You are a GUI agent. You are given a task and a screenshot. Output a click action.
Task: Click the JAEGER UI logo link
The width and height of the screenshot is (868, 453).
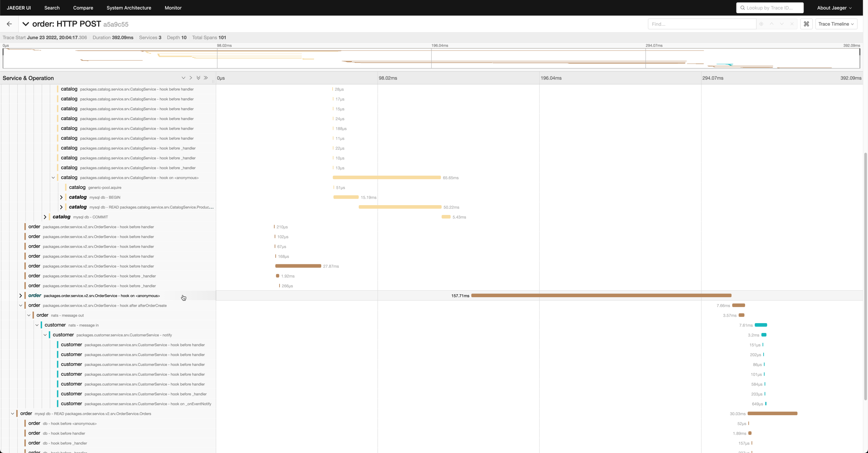coord(18,8)
